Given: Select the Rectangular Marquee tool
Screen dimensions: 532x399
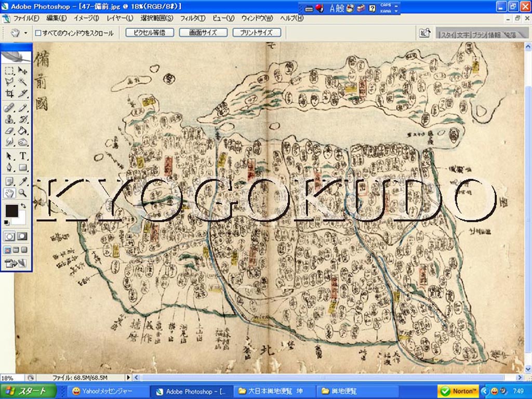Looking at the screenshot, I should click(9, 71).
